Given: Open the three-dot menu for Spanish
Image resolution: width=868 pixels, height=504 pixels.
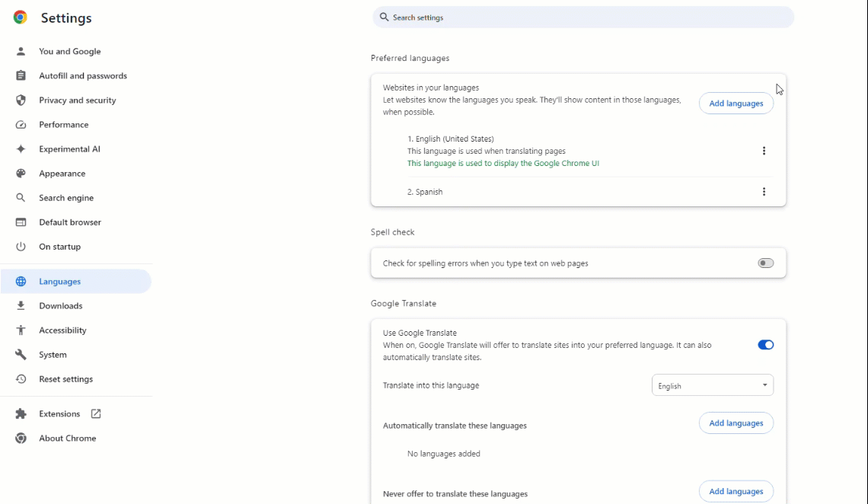Looking at the screenshot, I should click(764, 191).
